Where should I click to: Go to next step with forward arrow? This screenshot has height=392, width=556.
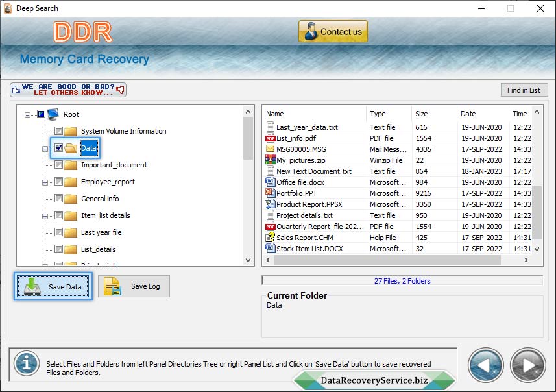point(528,365)
